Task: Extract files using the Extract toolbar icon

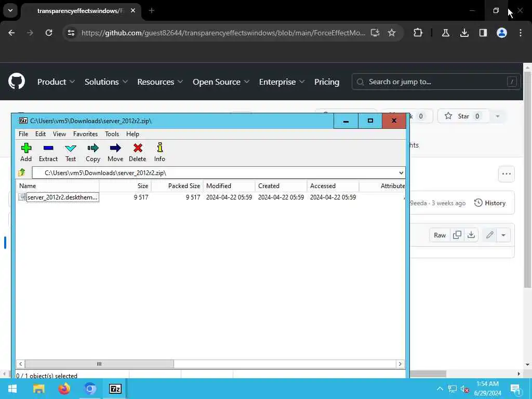Action: point(48,152)
